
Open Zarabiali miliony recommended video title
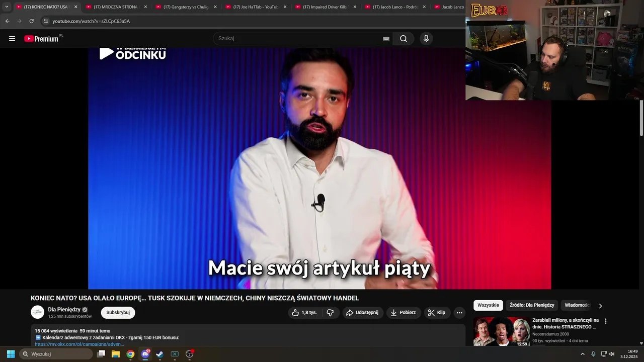coord(566,323)
